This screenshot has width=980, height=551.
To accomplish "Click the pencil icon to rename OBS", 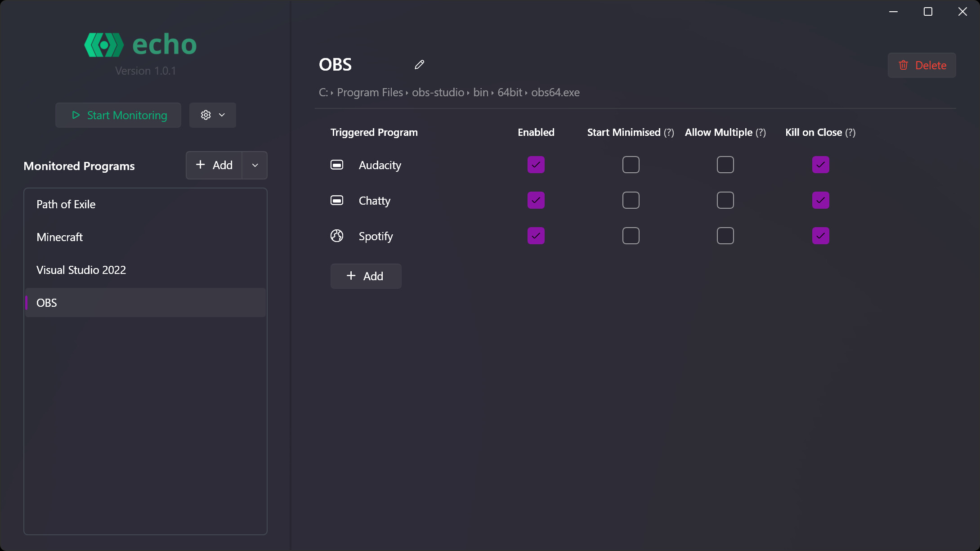I will coord(419,64).
